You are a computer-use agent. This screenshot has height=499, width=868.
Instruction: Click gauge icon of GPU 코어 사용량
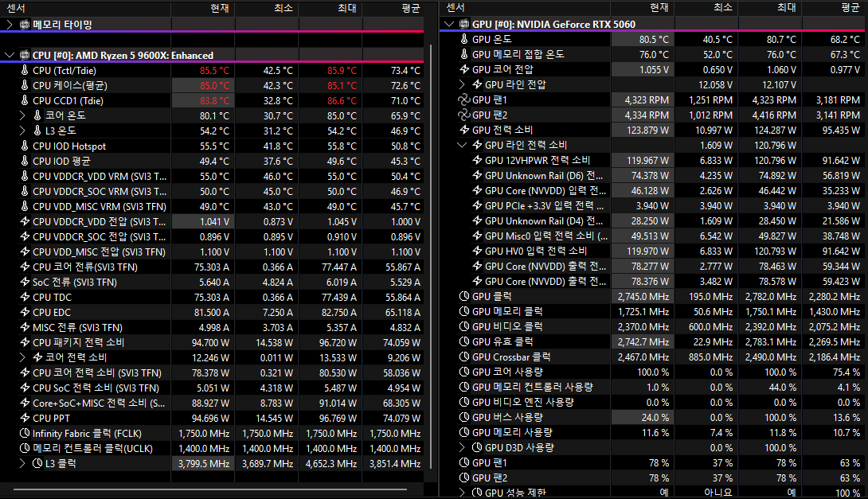(x=464, y=372)
